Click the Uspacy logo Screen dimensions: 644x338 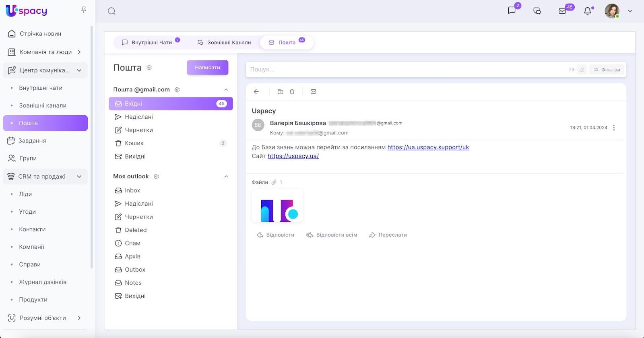[x=27, y=11]
